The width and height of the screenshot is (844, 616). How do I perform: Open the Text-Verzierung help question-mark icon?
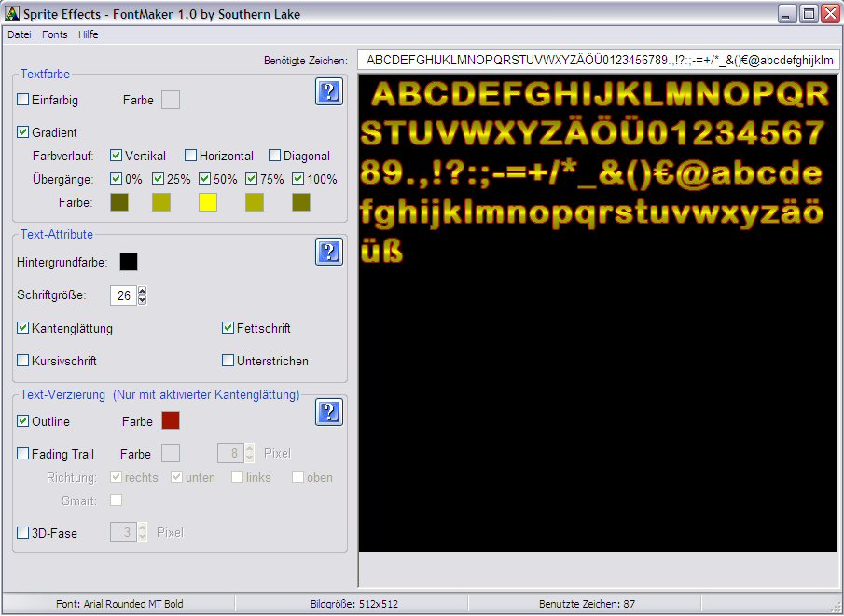pyautogui.click(x=329, y=412)
